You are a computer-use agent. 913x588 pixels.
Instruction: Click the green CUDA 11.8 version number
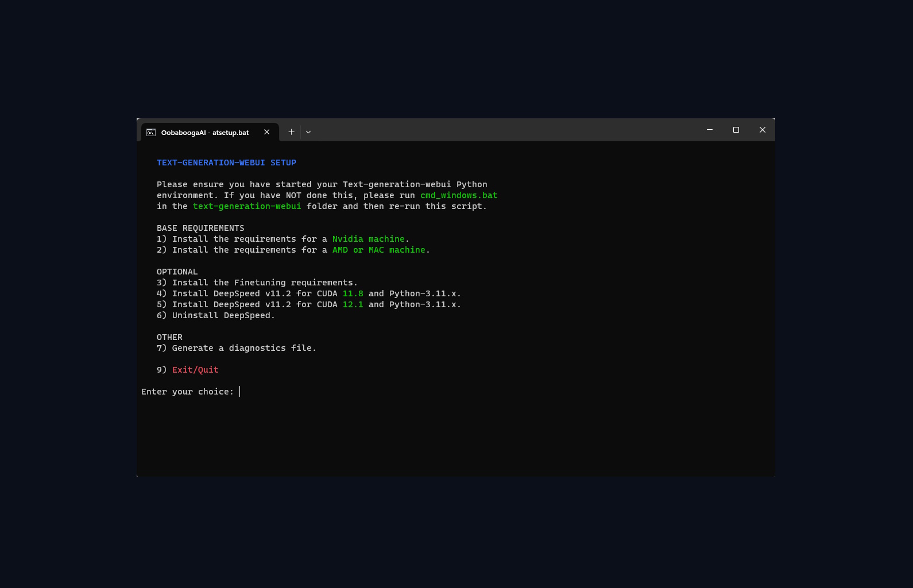coord(353,293)
